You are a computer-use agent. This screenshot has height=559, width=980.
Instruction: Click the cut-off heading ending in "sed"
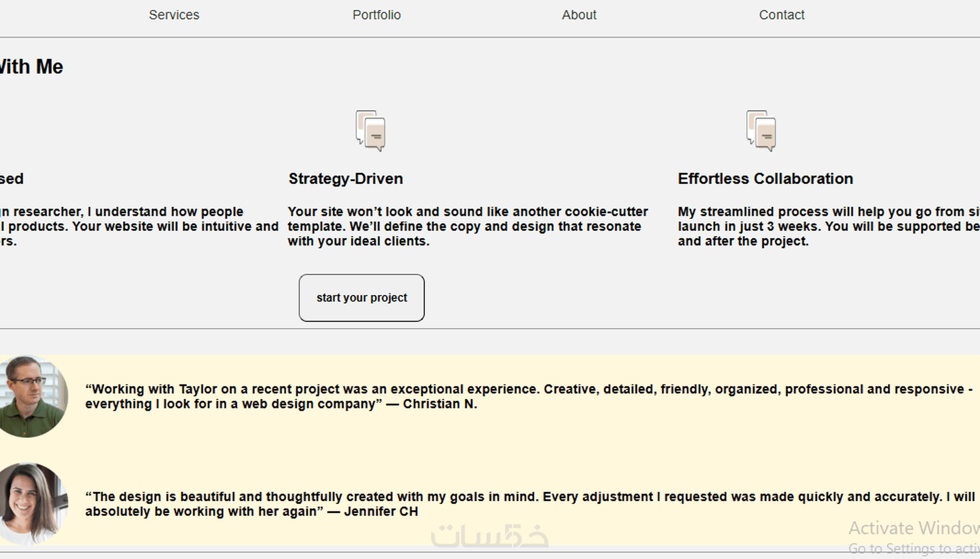(12, 179)
